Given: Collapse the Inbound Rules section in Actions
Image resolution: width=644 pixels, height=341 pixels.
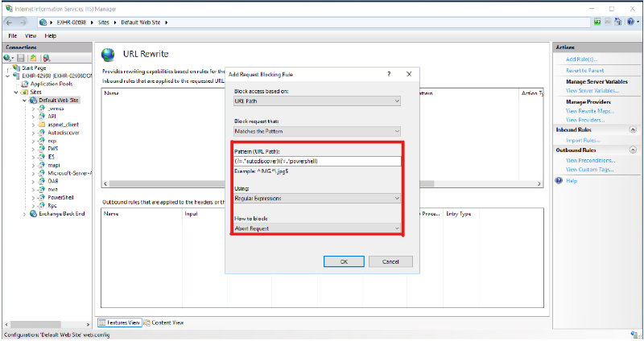Looking at the screenshot, I should [632, 129].
